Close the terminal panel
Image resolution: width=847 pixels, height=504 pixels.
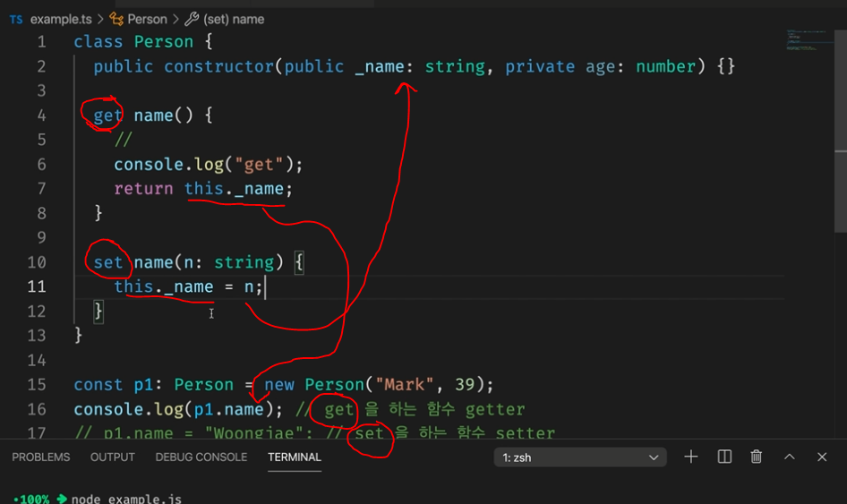point(822,457)
